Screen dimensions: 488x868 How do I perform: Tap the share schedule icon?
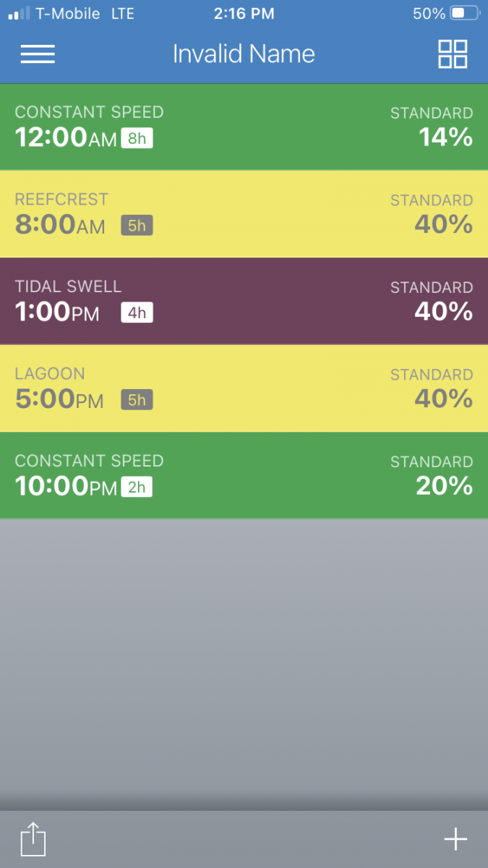33,840
